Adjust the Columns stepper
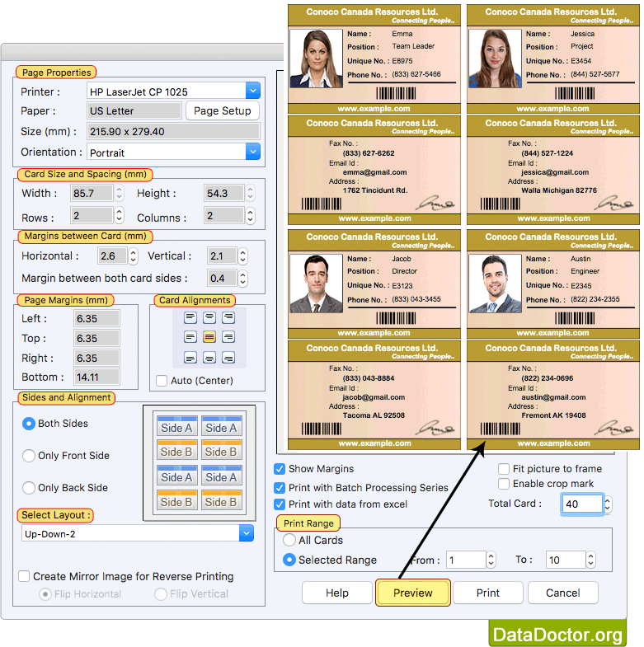The image size is (644, 647). [x=250, y=215]
